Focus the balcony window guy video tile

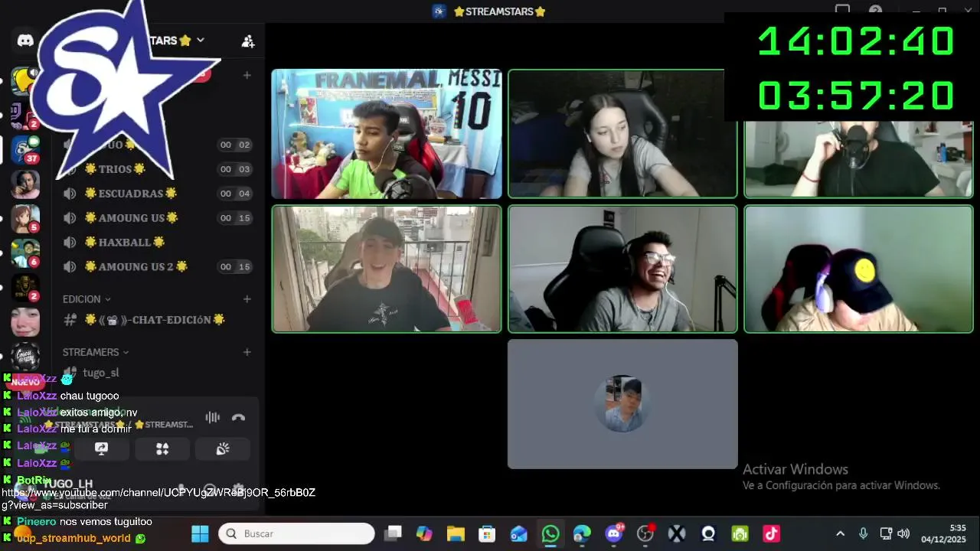coord(387,269)
